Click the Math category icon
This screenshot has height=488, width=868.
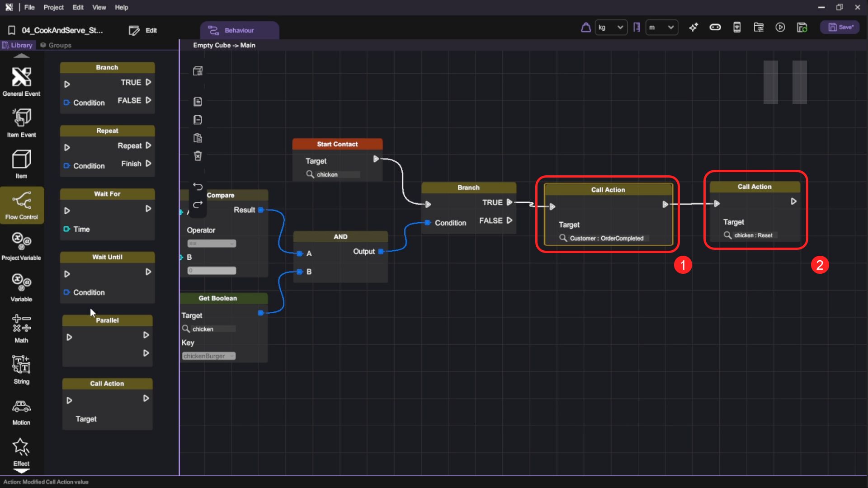pyautogui.click(x=21, y=328)
